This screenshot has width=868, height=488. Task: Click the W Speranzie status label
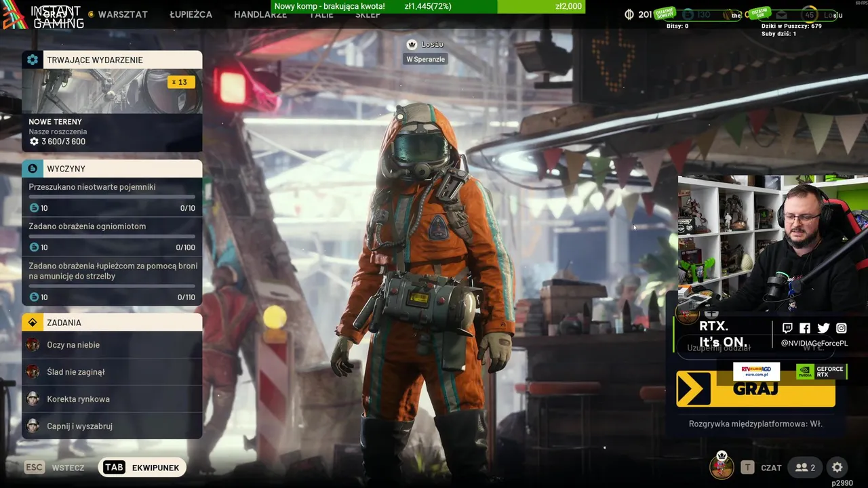(425, 59)
